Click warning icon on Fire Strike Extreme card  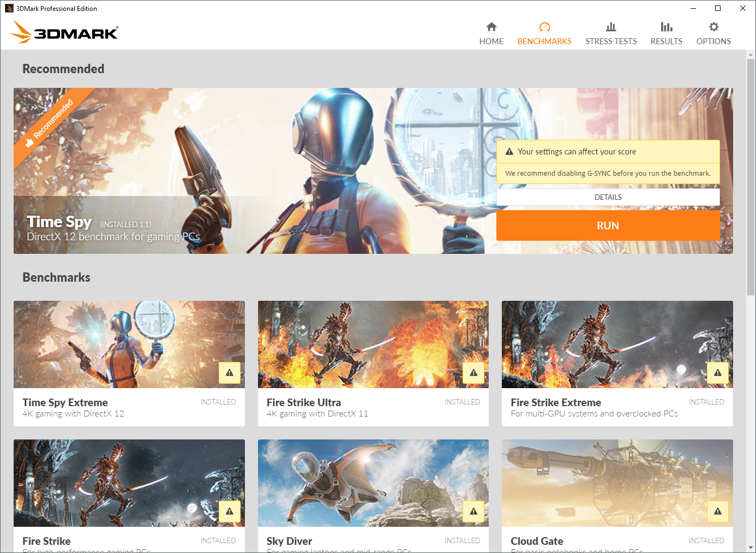(718, 373)
